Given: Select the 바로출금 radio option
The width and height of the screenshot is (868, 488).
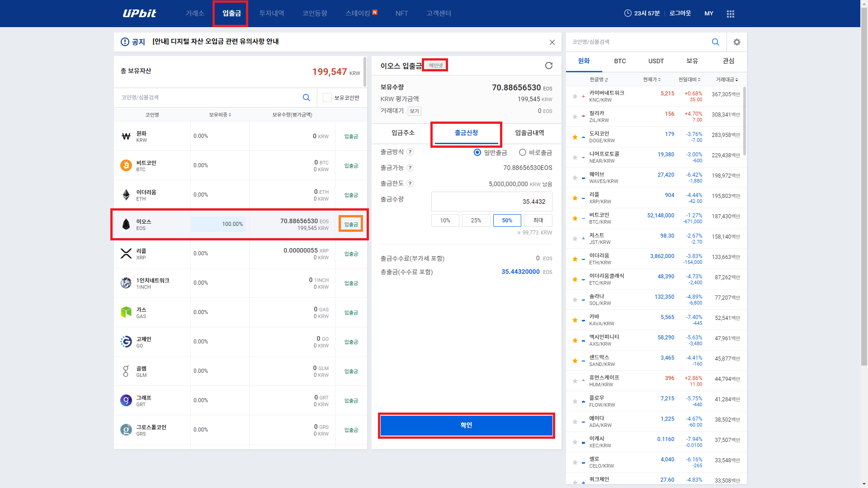Looking at the screenshot, I should tap(523, 152).
